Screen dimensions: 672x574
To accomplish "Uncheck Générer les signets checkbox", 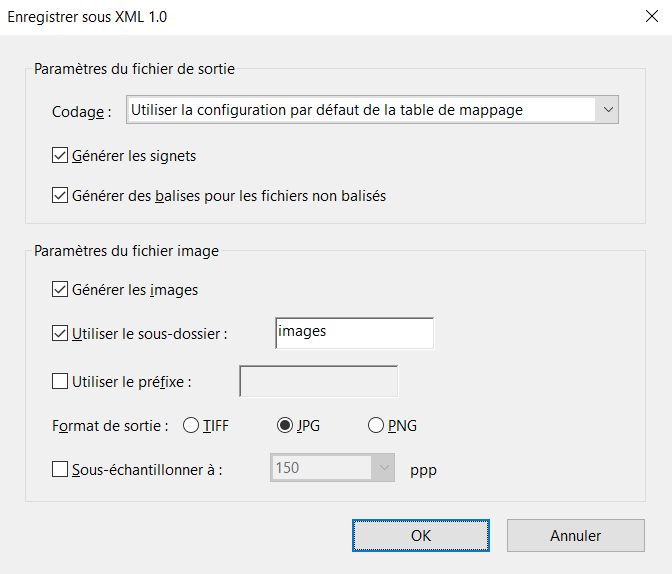I will click(60, 156).
